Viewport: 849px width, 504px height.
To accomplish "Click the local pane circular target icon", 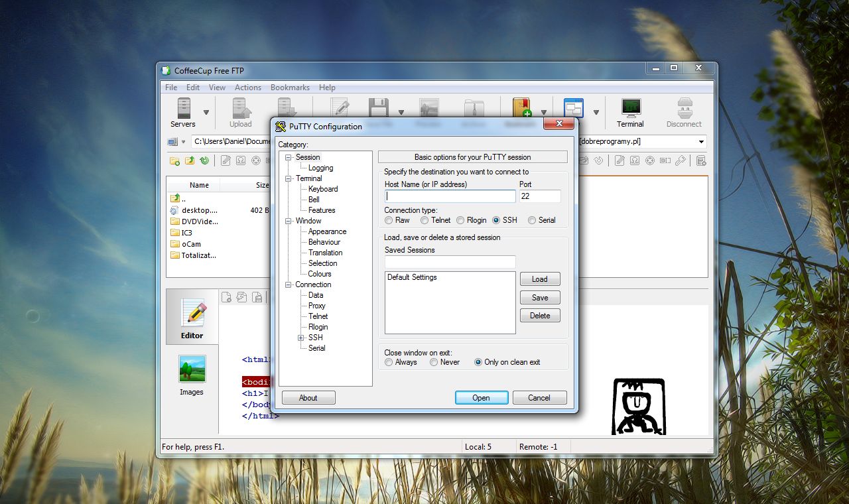I will click(x=255, y=160).
